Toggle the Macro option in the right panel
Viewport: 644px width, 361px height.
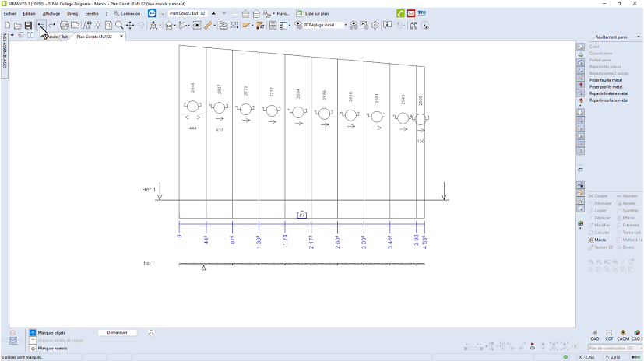(x=600, y=240)
